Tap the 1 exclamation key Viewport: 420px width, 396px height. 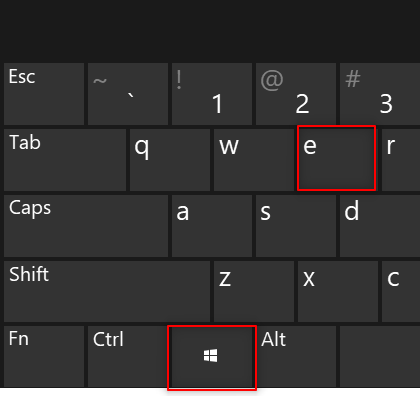212,94
